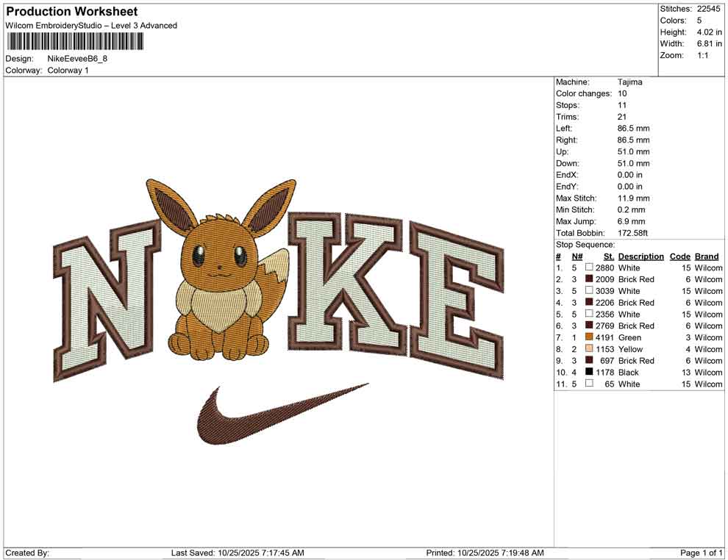Click the Stop Sequence heading
This screenshot has width=728, height=560.
click(585, 245)
